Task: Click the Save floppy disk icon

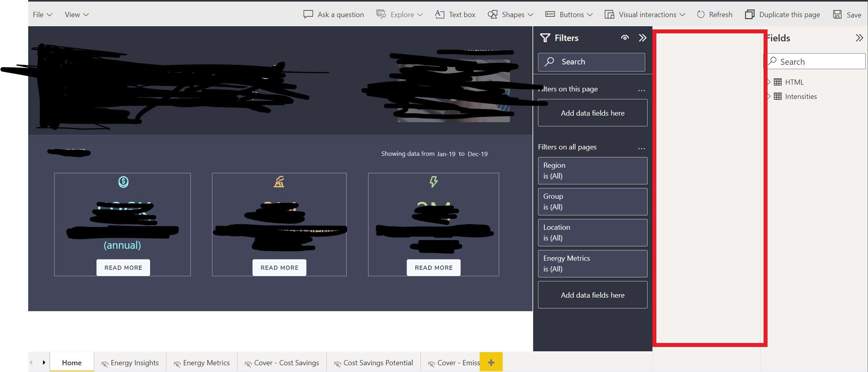Action: coord(837,14)
